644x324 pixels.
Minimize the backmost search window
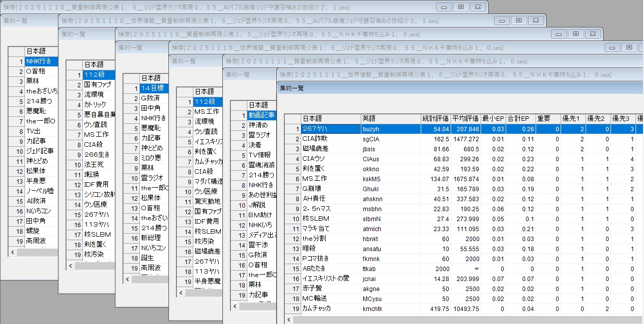coord(443,7)
